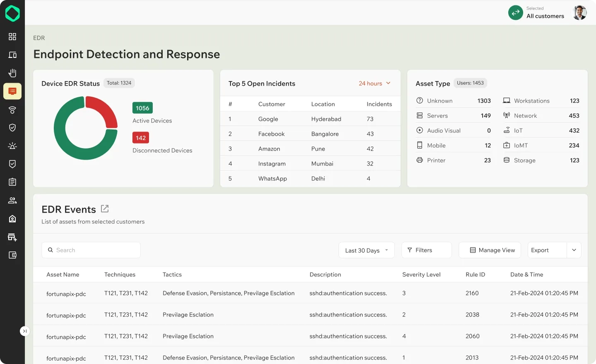Open the 24 hours time range dropdown
Viewport: 596px width, 364px height.
[x=375, y=83]
